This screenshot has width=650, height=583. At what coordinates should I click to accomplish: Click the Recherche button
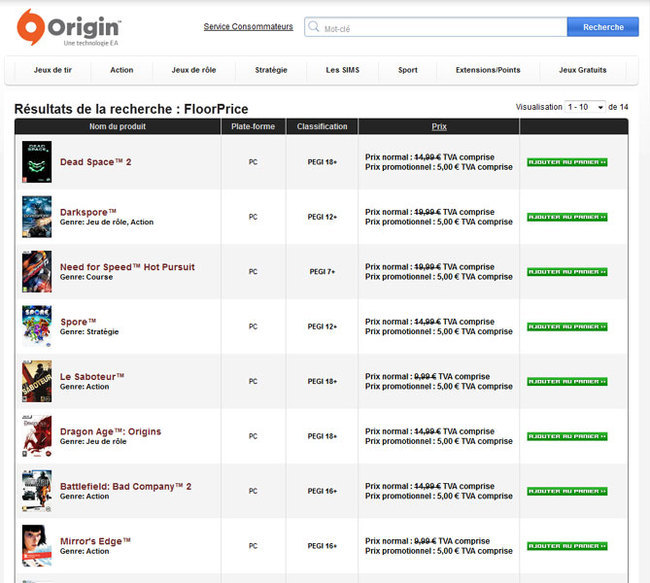point(603,27)
